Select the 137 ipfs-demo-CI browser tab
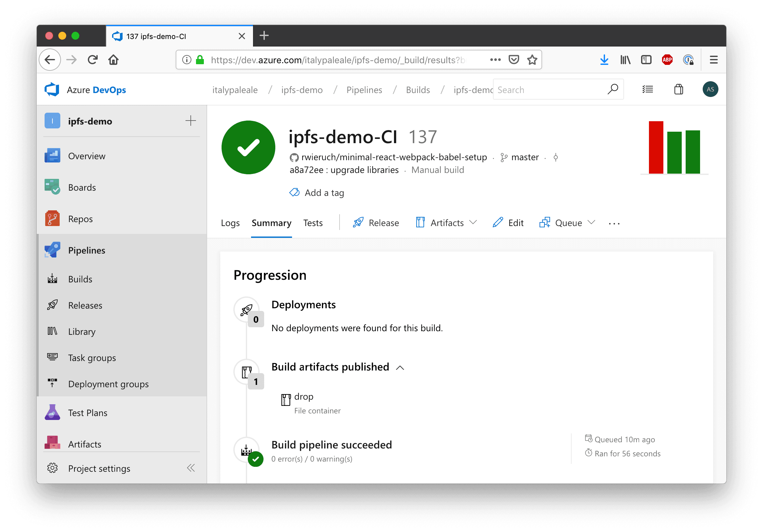The height and width of the screenshot is (532, 763). [x=180, y=36]
